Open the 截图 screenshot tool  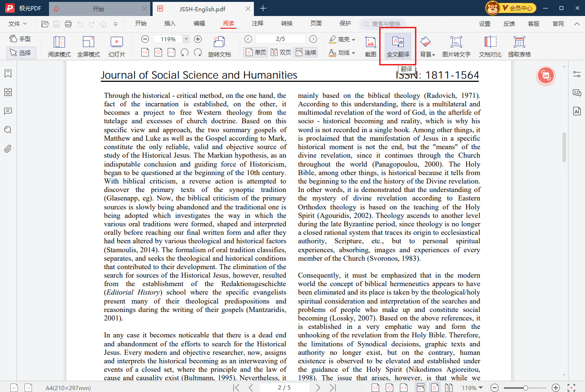pyautogui.click(x=371, y=47)
